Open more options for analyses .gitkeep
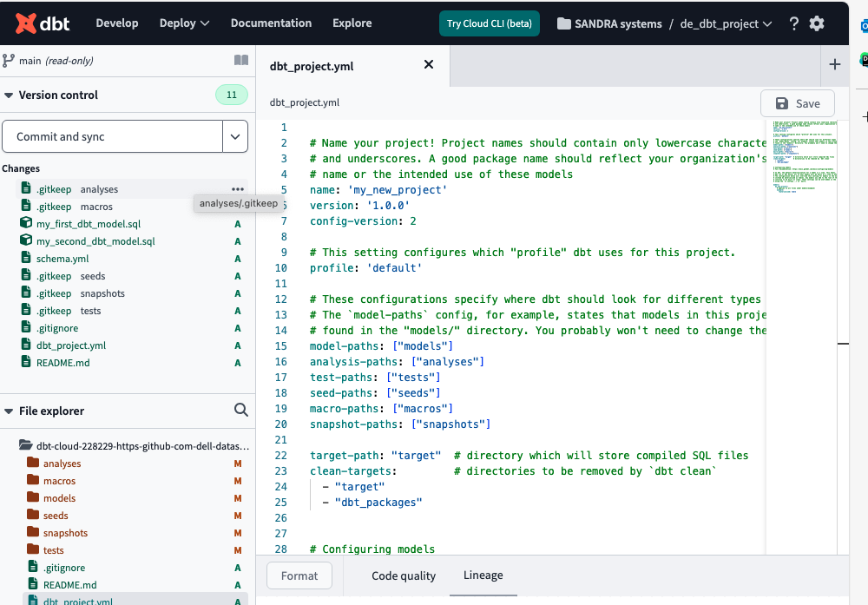868x605 pixels. click(x=238, y=188)
